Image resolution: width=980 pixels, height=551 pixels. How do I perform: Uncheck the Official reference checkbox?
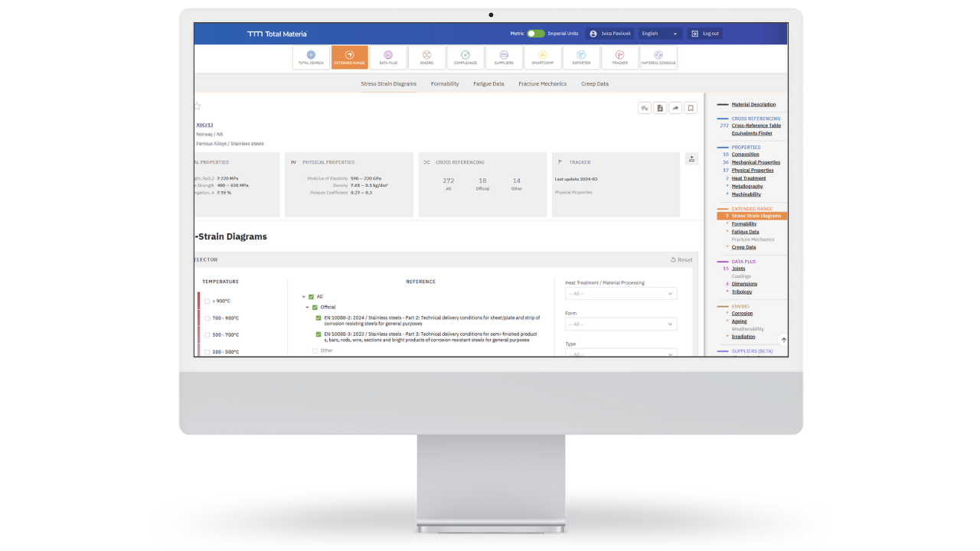click(315, 307)
